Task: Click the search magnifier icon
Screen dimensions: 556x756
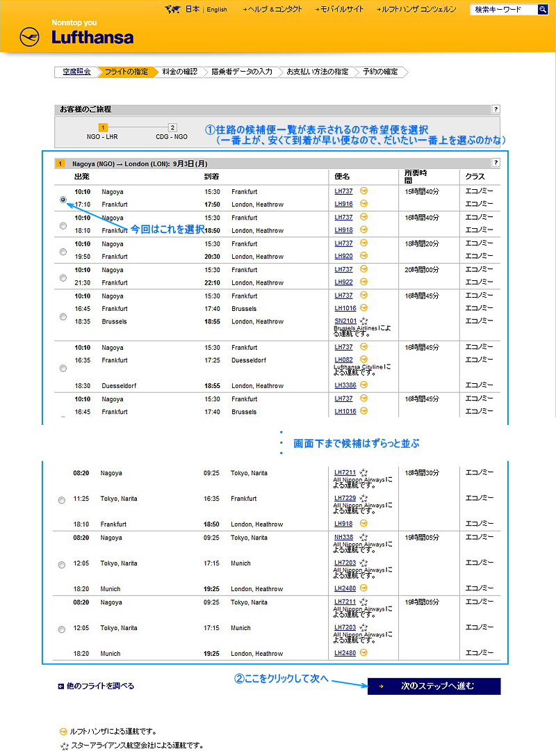Action: 543,9
